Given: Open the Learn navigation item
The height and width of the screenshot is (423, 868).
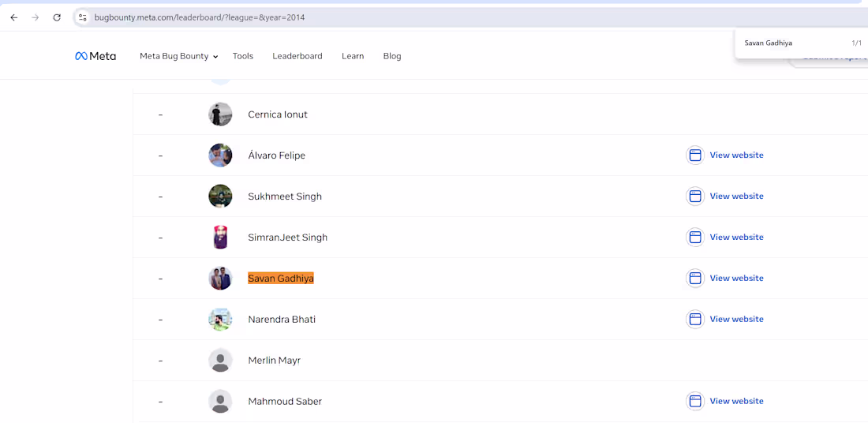Looking at the screenshot, I should pyautogui.click(x=353, y=56).
